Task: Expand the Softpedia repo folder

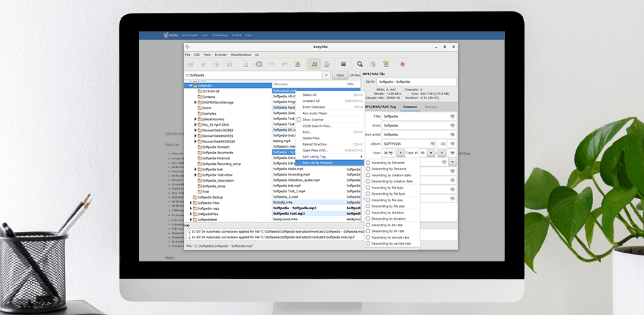Action: pyautogui.click(x=191, y=208)
